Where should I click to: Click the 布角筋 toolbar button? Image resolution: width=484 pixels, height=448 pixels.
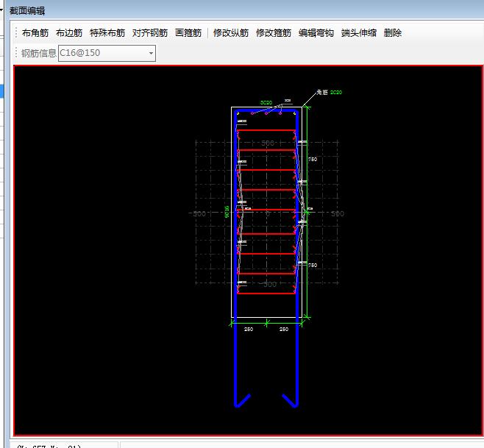35,32
